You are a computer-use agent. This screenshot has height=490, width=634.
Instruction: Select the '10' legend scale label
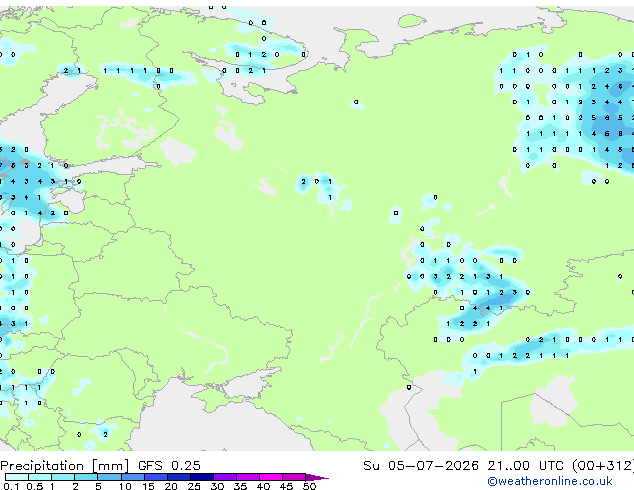[x=125, y=486]
